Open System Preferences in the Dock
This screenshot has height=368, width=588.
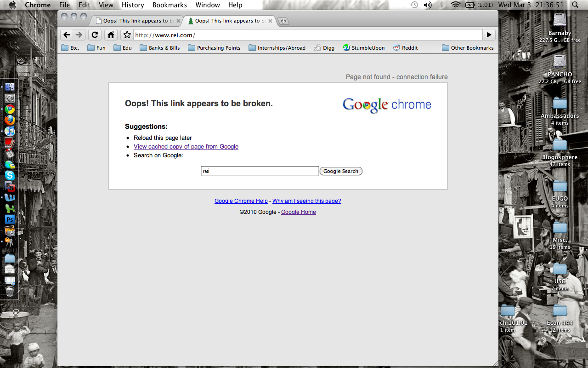(10, 98)
